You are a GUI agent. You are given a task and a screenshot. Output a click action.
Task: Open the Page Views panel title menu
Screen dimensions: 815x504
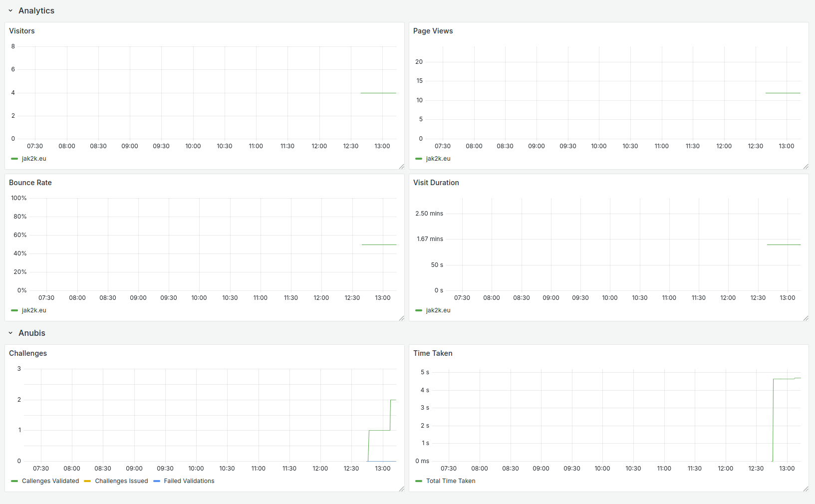pyautogui.click(x=433, y=31)
